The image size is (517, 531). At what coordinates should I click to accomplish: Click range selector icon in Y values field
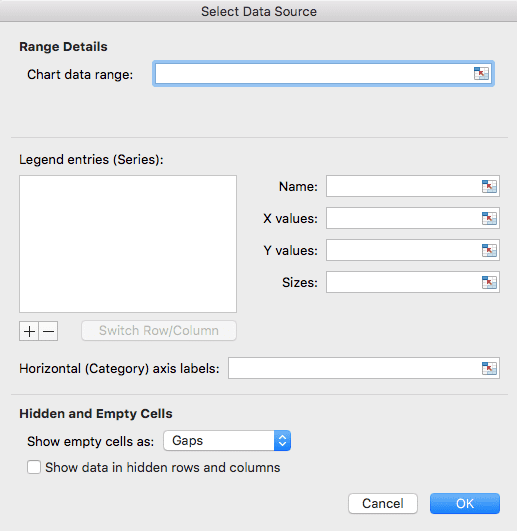coord(489,250)
